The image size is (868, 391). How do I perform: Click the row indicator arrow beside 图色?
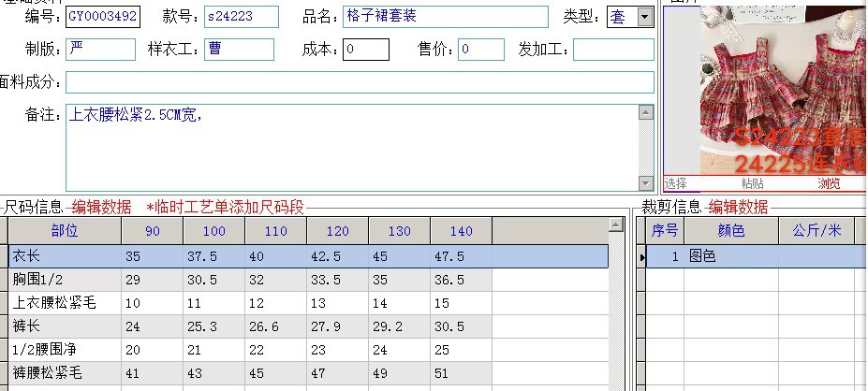[641, 257]
